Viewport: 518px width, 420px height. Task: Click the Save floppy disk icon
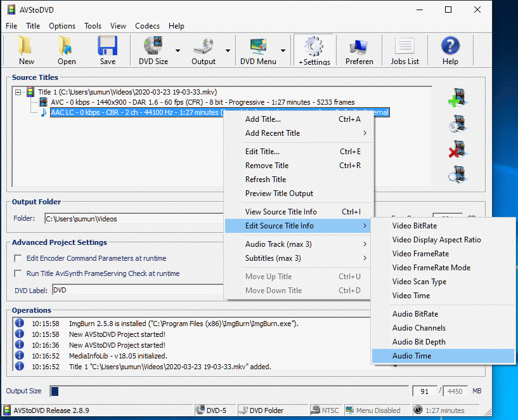[107, 50]
